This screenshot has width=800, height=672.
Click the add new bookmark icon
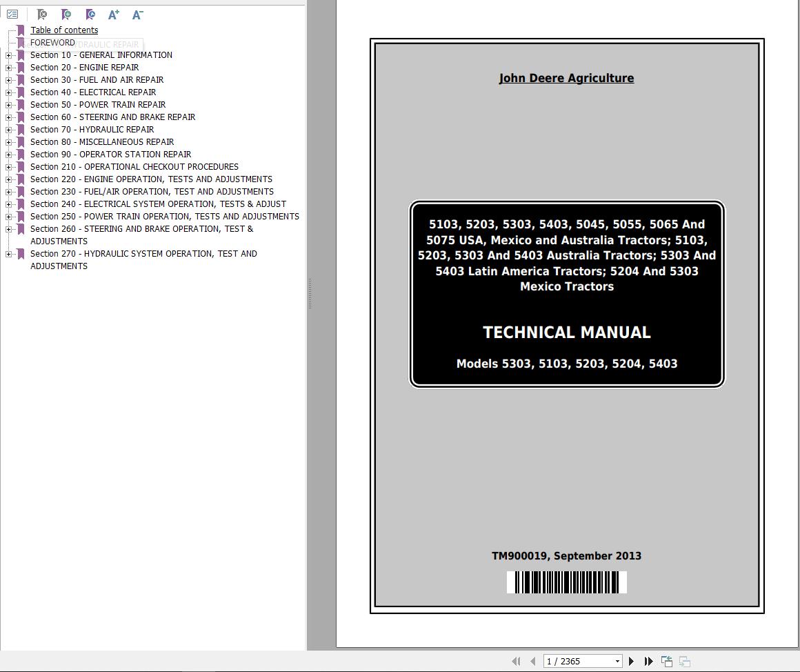pyautogui.click(x=66, y=14)
